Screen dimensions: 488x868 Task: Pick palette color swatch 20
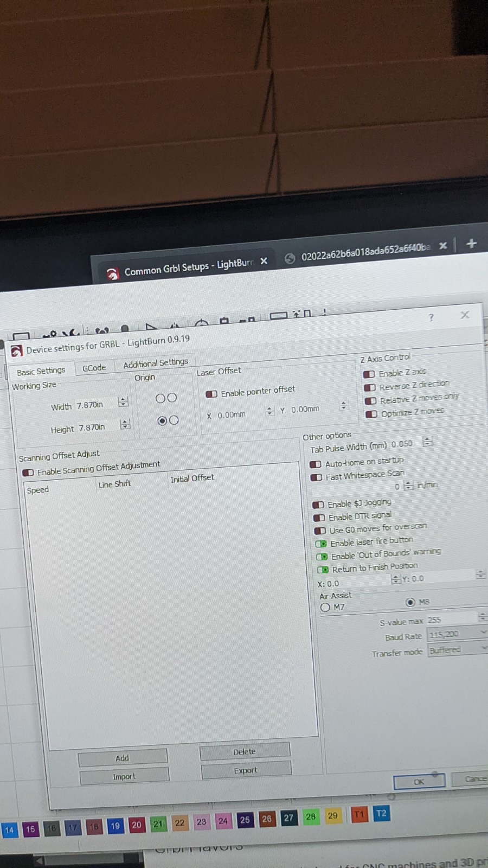(137, 825)
